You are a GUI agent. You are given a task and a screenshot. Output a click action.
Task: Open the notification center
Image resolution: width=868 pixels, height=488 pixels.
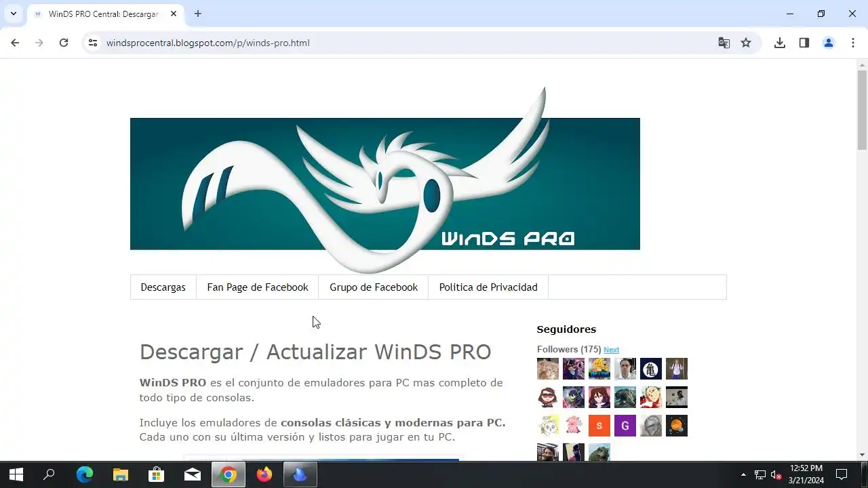coord(842,474)
